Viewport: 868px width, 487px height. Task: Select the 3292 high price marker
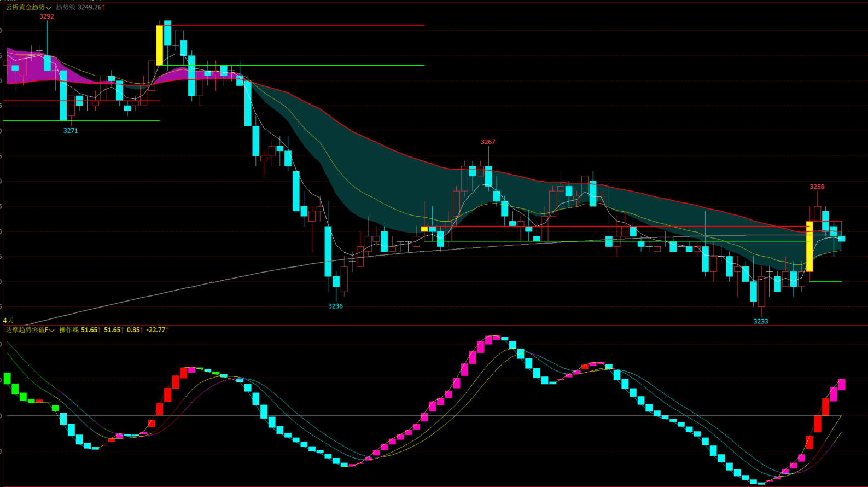(x=47, y=16)
